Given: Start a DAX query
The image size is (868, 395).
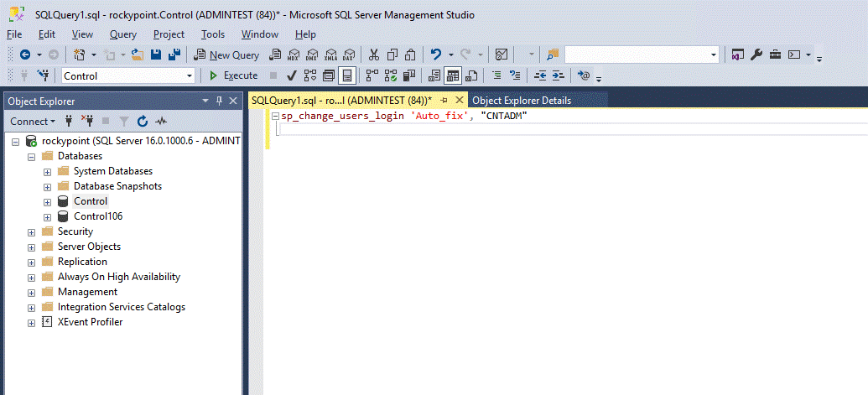Looking at the screenshot, I should tap(348, 55).
